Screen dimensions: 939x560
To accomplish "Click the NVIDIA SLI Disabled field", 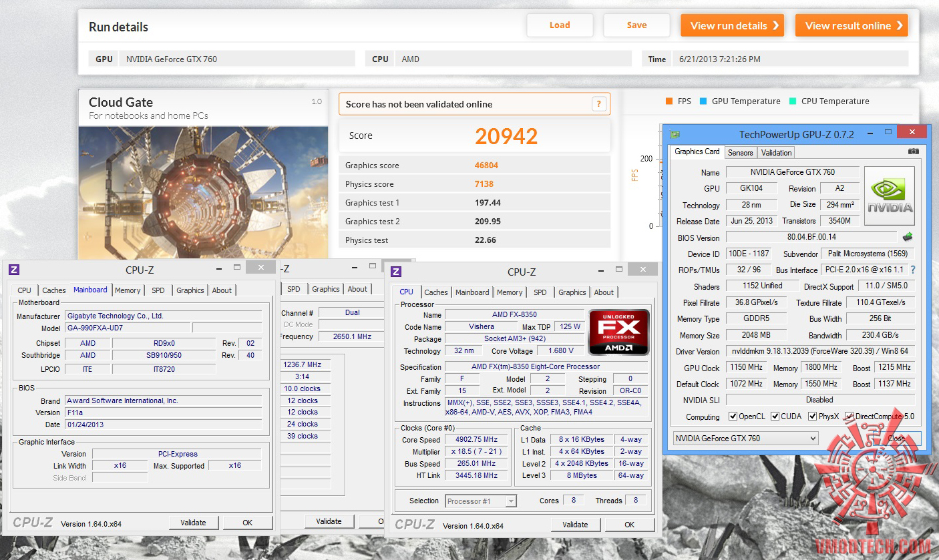I will tap(820, 400).
